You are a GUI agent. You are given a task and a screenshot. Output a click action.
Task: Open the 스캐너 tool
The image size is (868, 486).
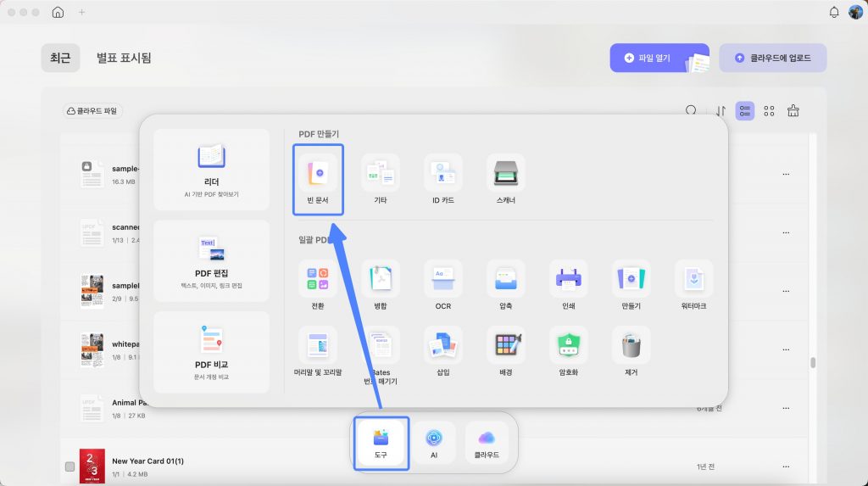(505, 180)
